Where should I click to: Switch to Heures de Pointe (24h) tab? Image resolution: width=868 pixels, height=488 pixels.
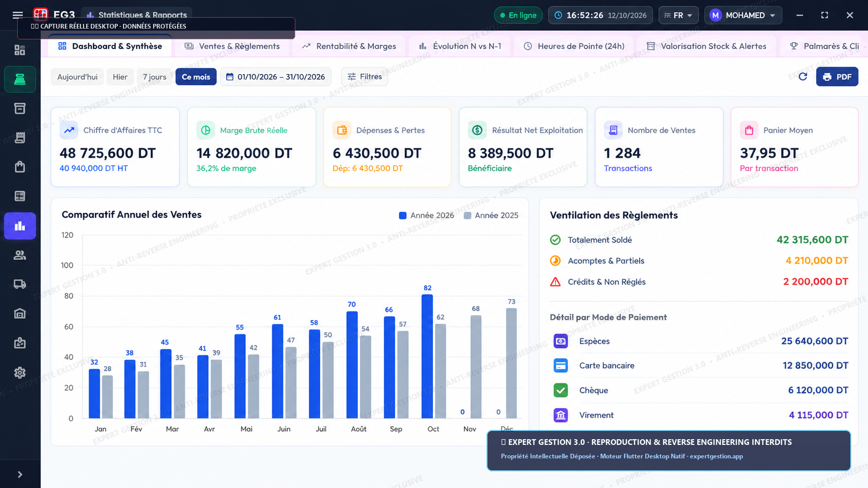[574, 46]
